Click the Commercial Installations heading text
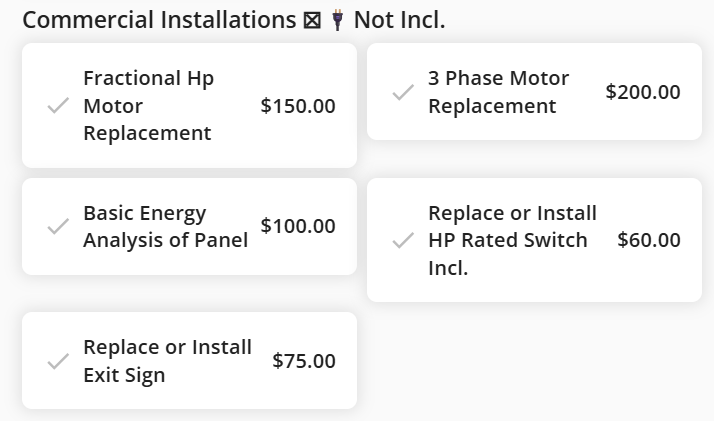The height and width of the screenshot is (421, 714). click(x=159, y=20)
